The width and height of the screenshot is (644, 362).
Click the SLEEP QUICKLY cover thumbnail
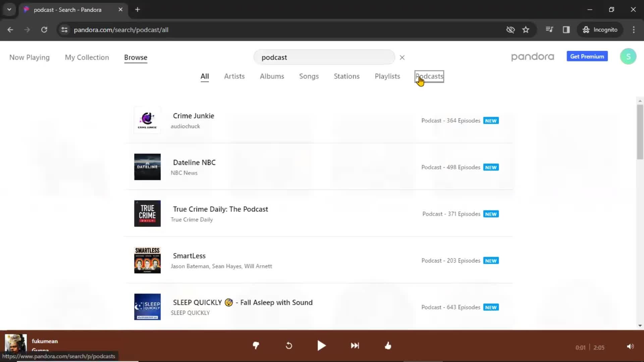click(x=147, y=307)
